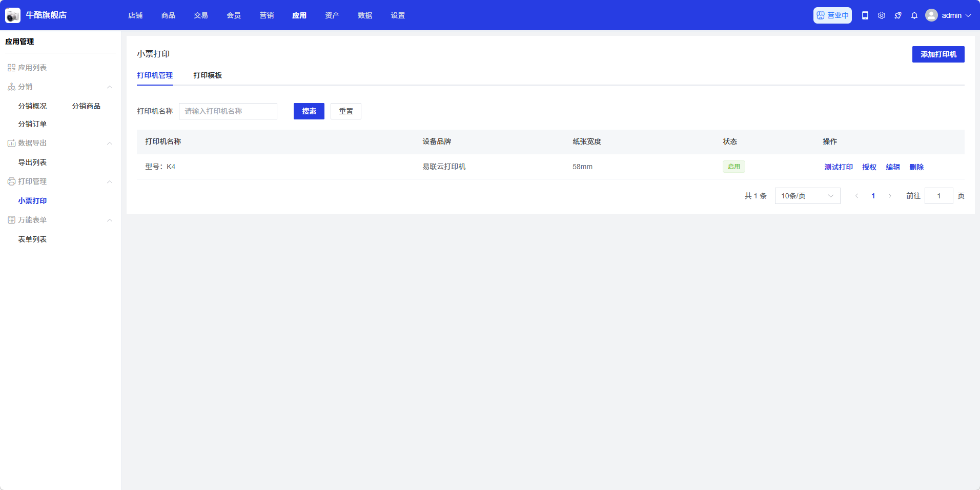This screenshot has height=490, width=980.
Task: Click the 添加打印机 button
Action: [x=938, y=54]
